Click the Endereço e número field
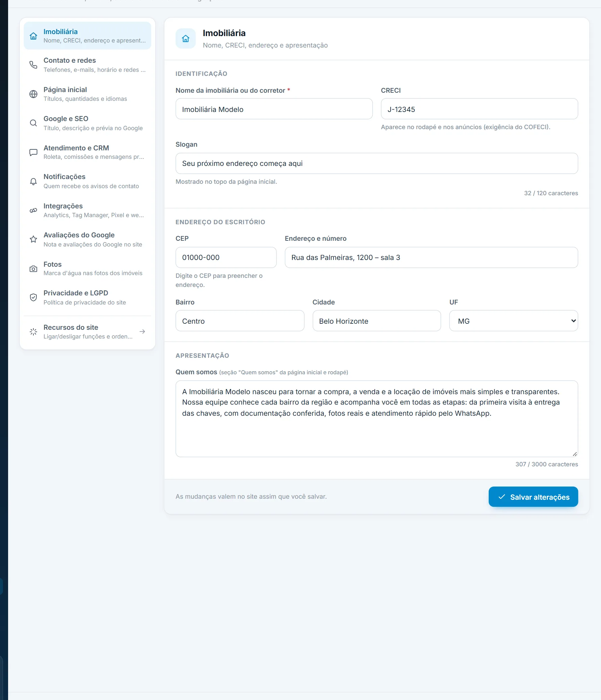 click(x=431, y=257)
